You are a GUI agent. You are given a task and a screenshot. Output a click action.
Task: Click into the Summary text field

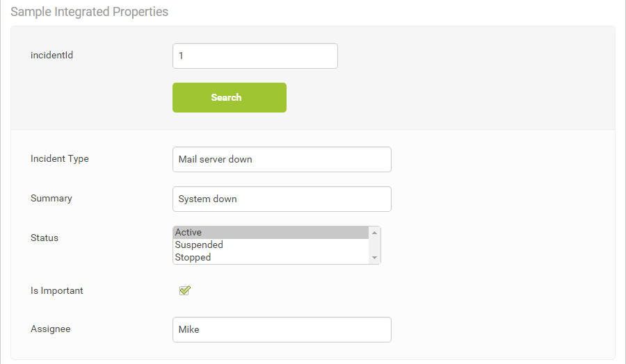pyautogui.click(x=282, y=199)
